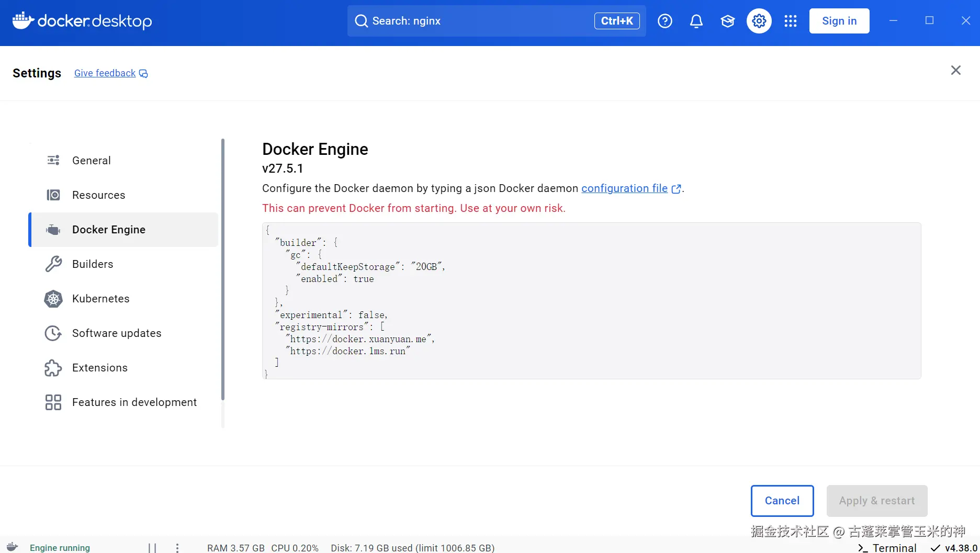980x553 pixels.
Task: Click "Engine running" status text
Action: (x=60, y=548)
